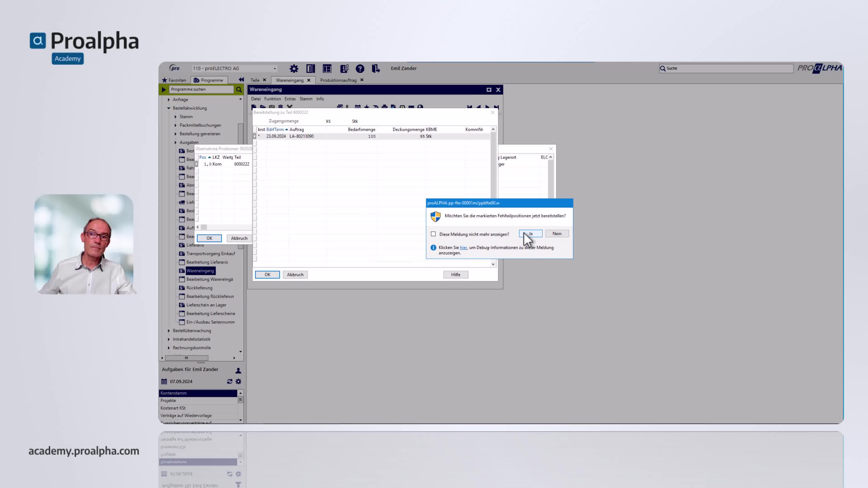The image size is (868, 488).
Task: Confirm with the Ja button
Action: (x=531, y=234)
